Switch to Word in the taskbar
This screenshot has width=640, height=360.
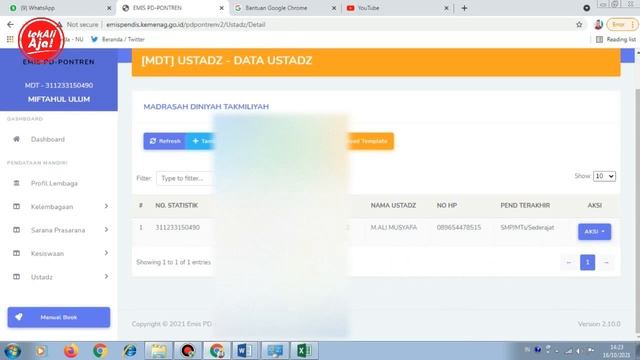245,351
